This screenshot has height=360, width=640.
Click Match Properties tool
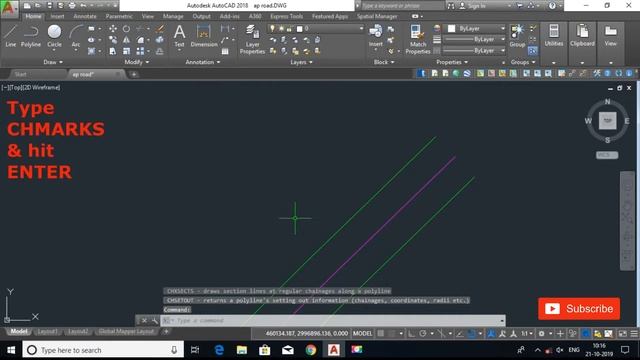click(418, 39)
